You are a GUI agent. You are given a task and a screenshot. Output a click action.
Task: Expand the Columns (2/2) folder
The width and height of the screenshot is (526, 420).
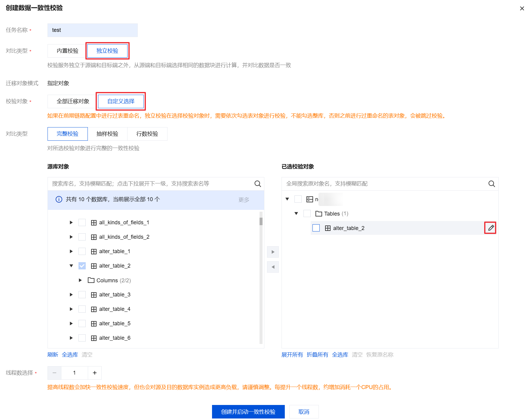click(80, 280)
